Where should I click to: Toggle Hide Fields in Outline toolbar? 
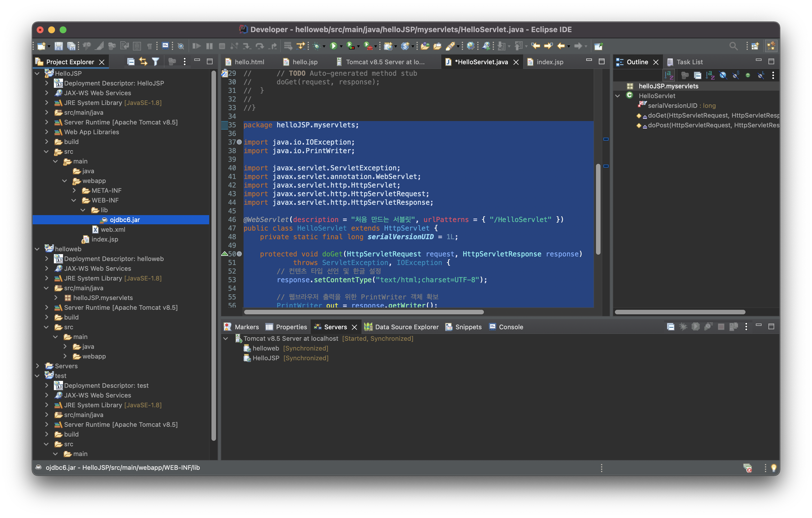(723, 75)
